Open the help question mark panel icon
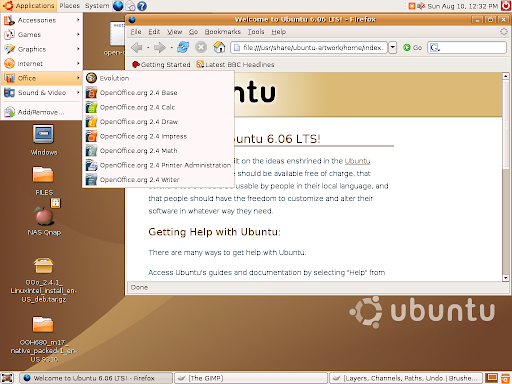 142,6
